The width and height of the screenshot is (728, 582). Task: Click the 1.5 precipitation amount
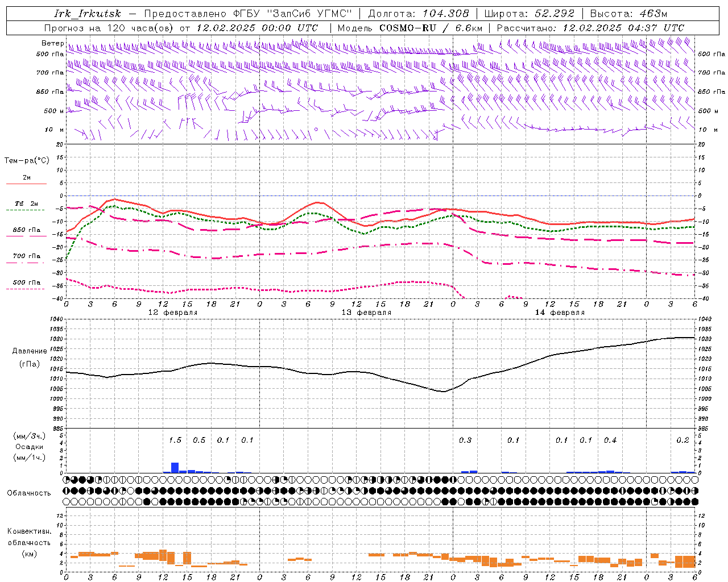175,440
